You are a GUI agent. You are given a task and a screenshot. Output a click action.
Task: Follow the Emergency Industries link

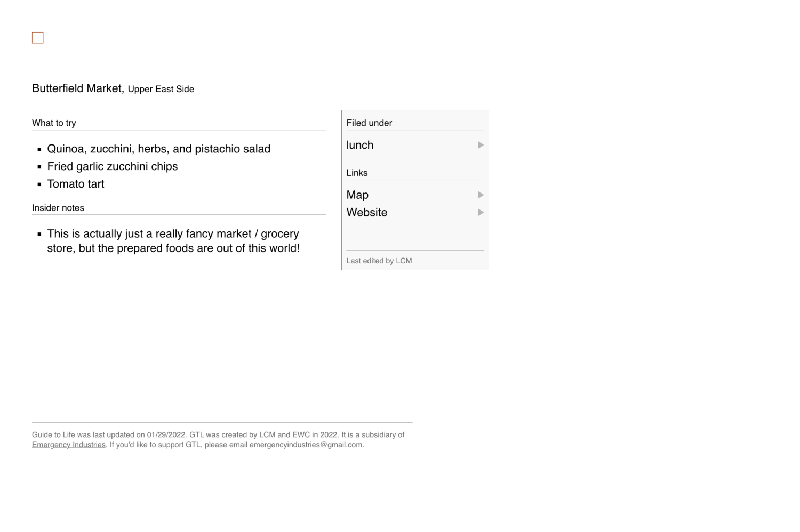click(69, 445)
